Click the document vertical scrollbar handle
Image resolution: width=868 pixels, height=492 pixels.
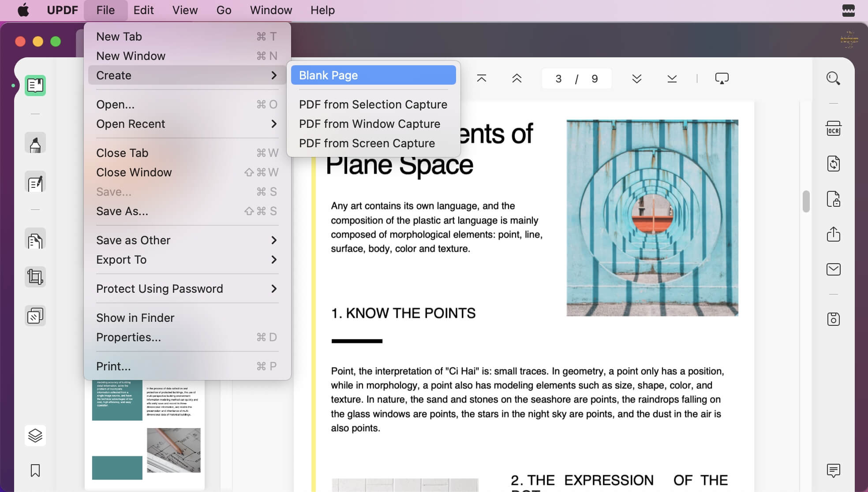806,201
